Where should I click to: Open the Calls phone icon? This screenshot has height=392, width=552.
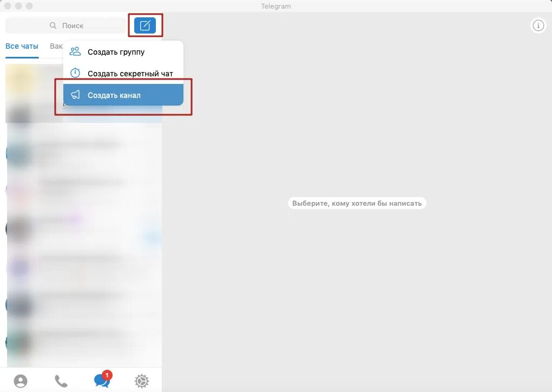coord(61,381)
